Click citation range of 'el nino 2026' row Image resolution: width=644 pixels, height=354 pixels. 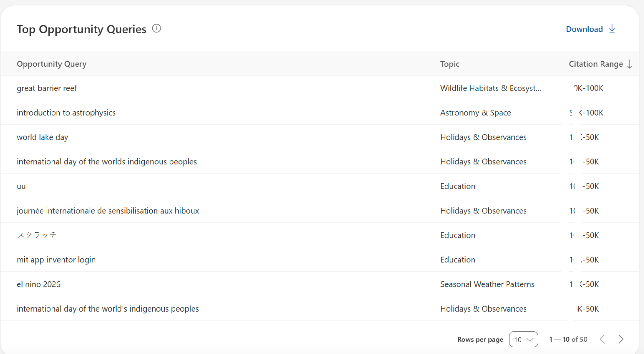pyautogui.click(x=584, y=284)
